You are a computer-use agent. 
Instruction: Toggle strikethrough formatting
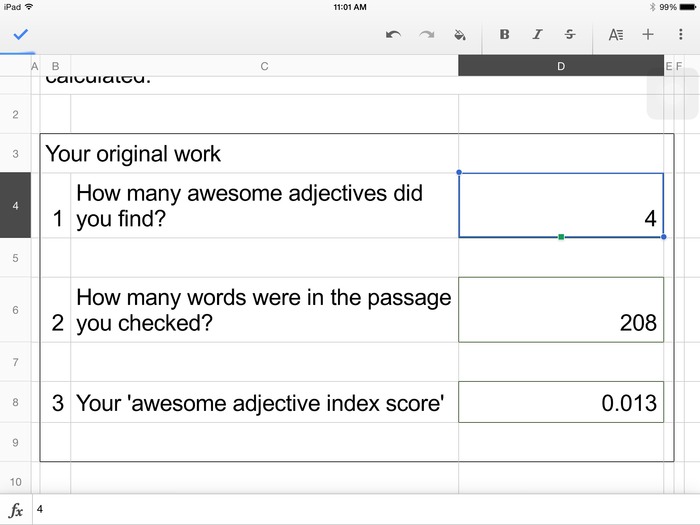pos(570,34)
